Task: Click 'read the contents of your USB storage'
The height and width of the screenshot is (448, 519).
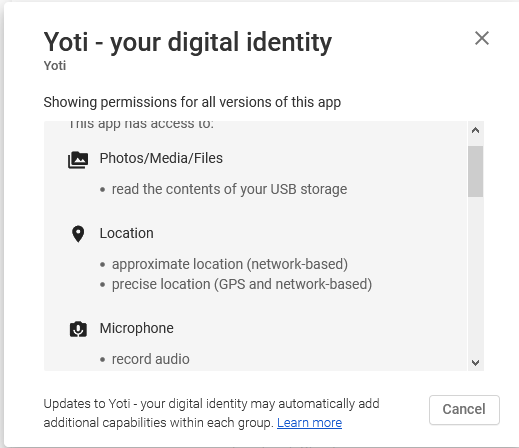Action: [x=229, y=189]
